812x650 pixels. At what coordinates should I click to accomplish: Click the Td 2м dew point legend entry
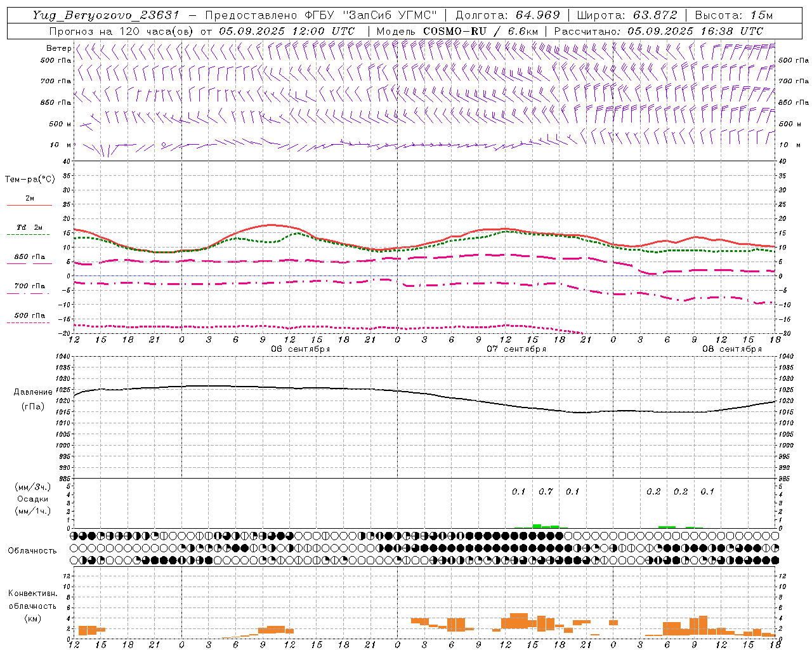[29, 227]
